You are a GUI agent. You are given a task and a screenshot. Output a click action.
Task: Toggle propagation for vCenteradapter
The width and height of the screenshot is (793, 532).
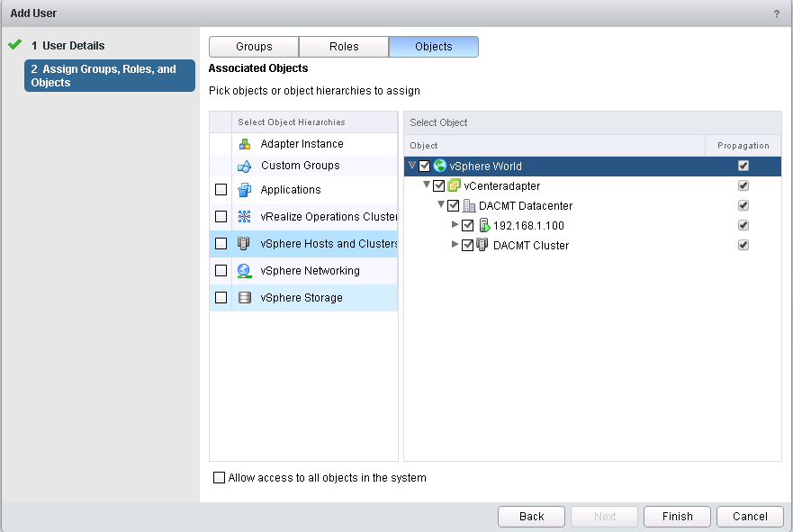pyautogui.click(x=743, y=185)
